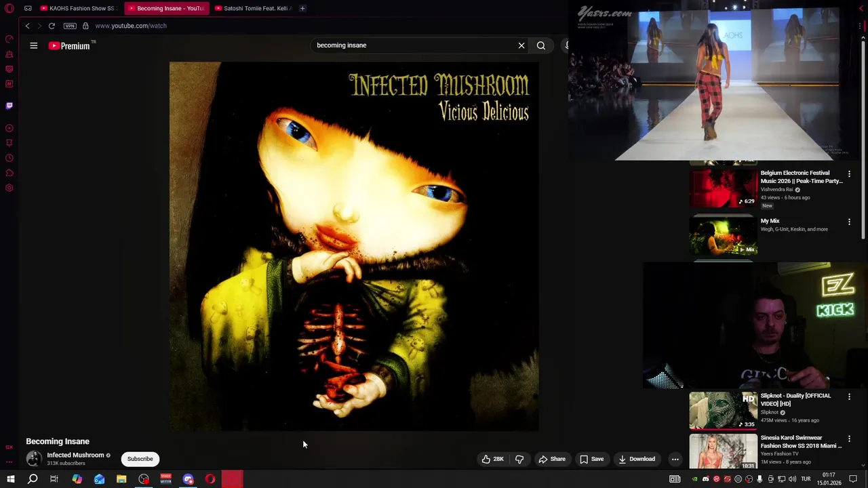Open the sidebar player icon
Image resolution: width=868 pixels, height=488 pixels.
click(x=9, y=128)
